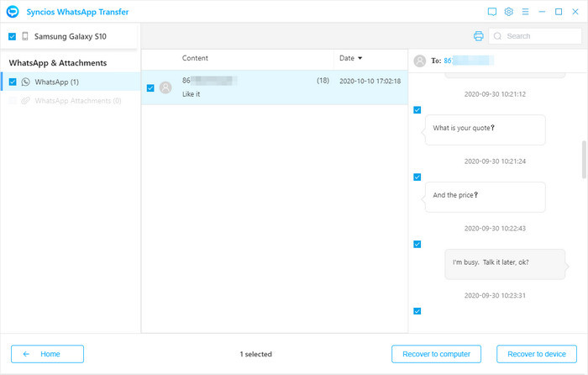588x375 pixels.
Task: Uncheck the checkbox below 10:23:31 timestamp
Action: (417, 311)
